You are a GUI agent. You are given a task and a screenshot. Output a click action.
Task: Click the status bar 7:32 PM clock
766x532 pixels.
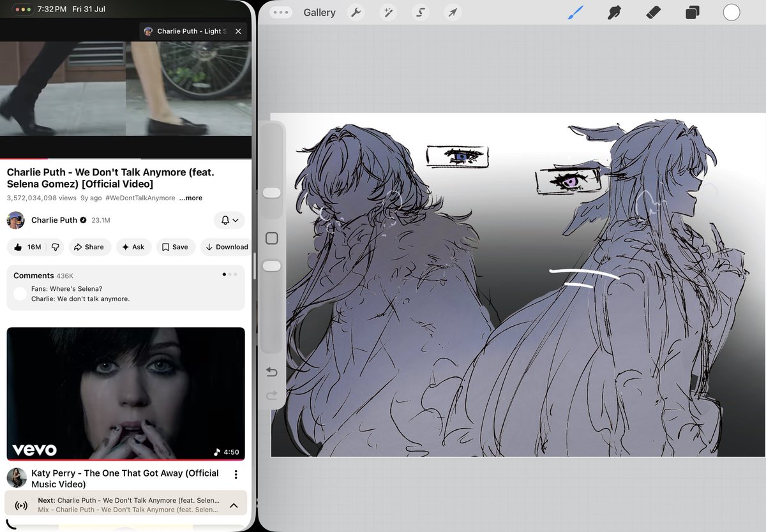52,10
